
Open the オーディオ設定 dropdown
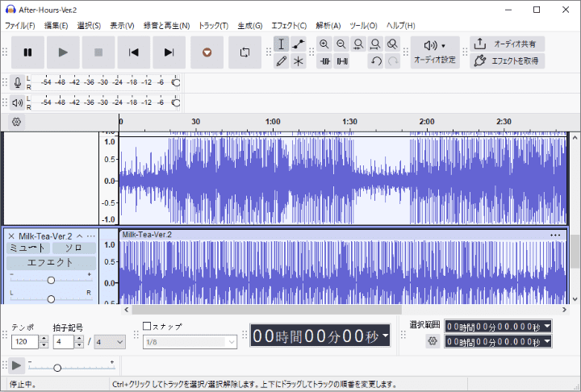pos(435,52)
